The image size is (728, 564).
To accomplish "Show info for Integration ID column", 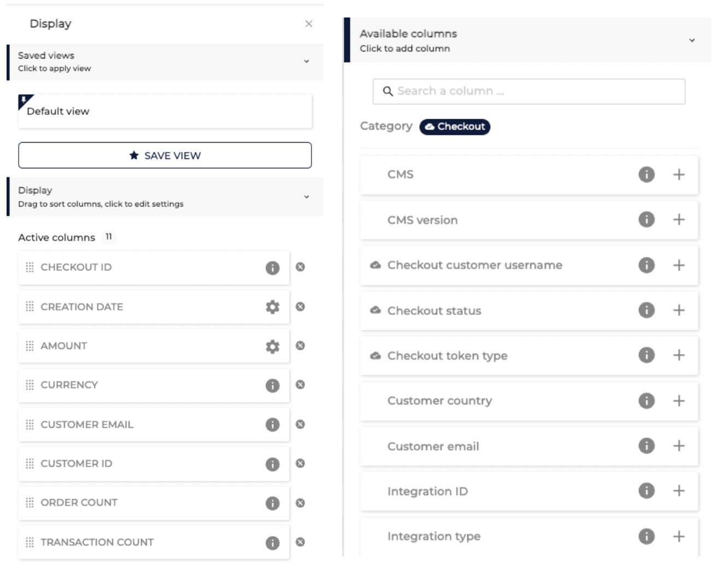I will [x=647, y=491].
